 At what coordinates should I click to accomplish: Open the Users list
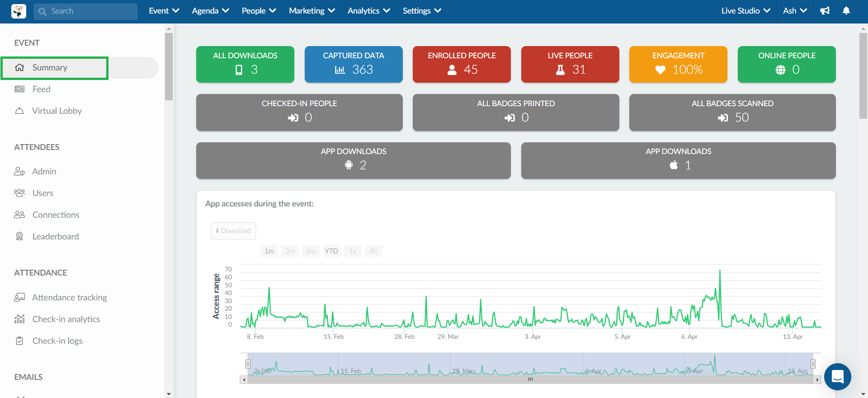[43, 193]
